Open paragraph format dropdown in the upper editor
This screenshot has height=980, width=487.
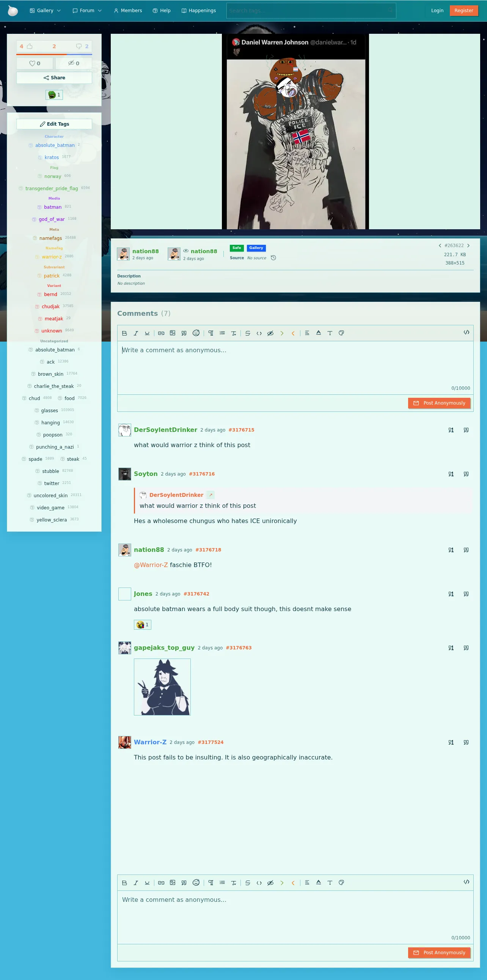tap(211, 333)
